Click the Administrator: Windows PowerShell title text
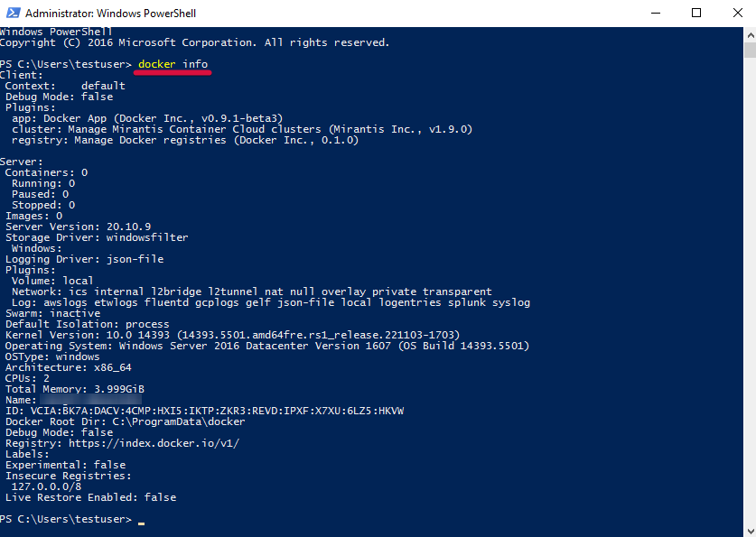756x537 pixels. (110, 14)
